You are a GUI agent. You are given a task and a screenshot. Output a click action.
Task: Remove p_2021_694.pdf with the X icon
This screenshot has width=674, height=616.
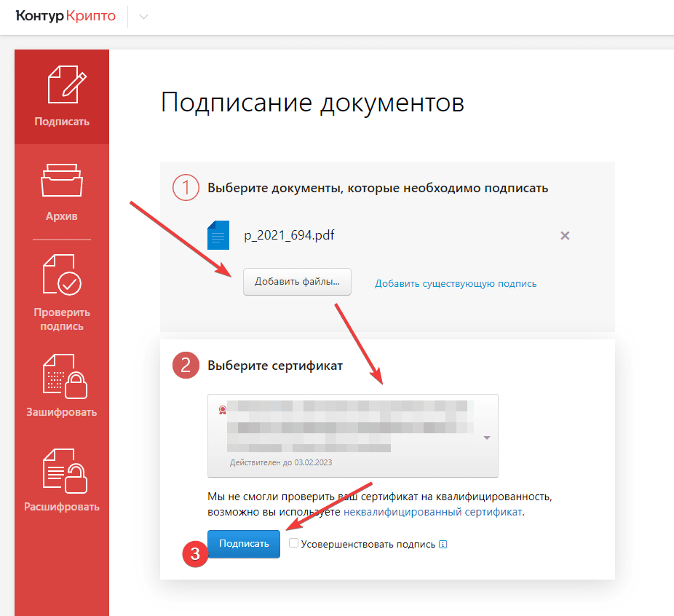(565, 235)
